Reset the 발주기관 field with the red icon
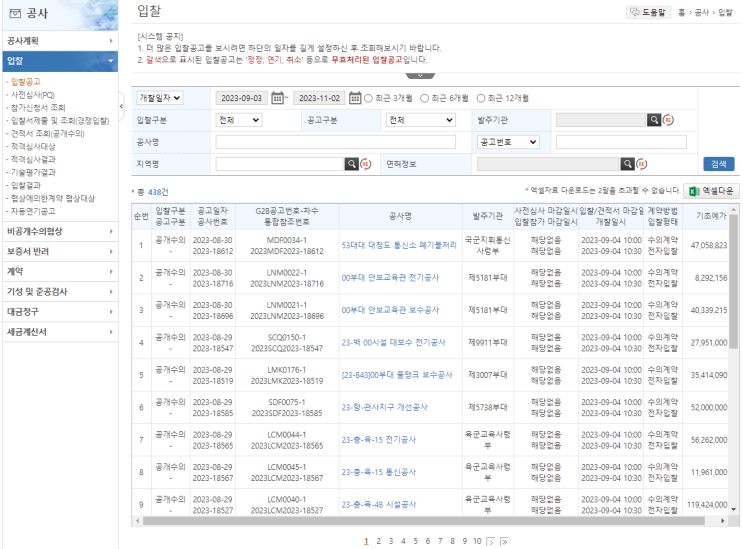Screen dimensions: 743x549 (668, 120)
